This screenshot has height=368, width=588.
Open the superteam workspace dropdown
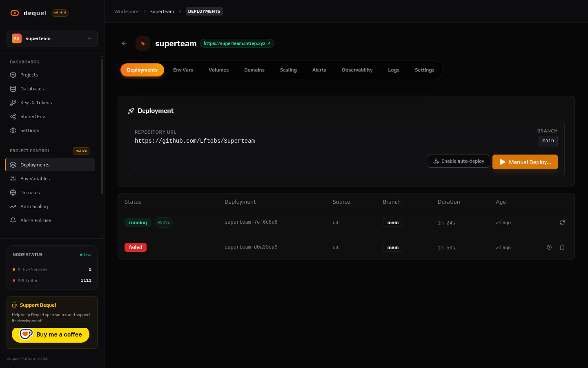(x=52, y=38)
